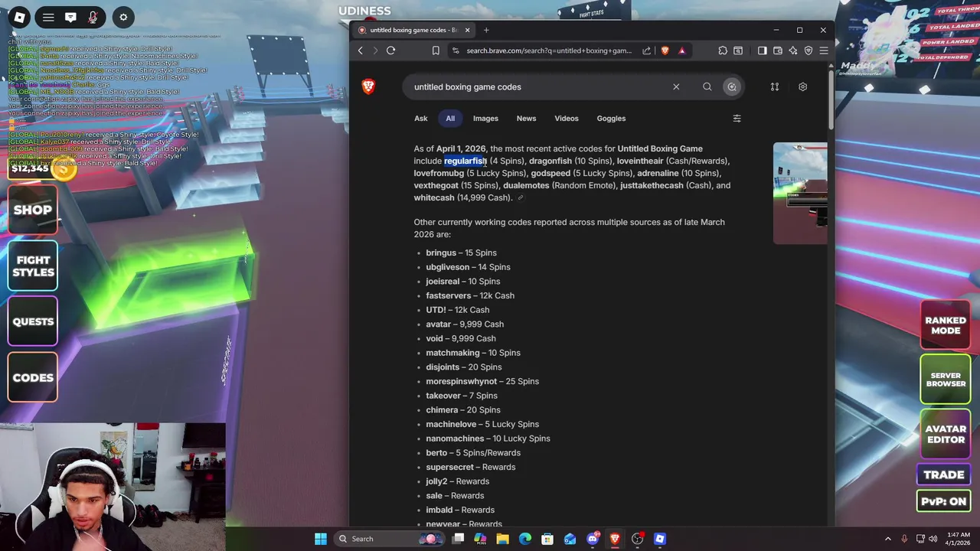Share this page from address bar

647,51
